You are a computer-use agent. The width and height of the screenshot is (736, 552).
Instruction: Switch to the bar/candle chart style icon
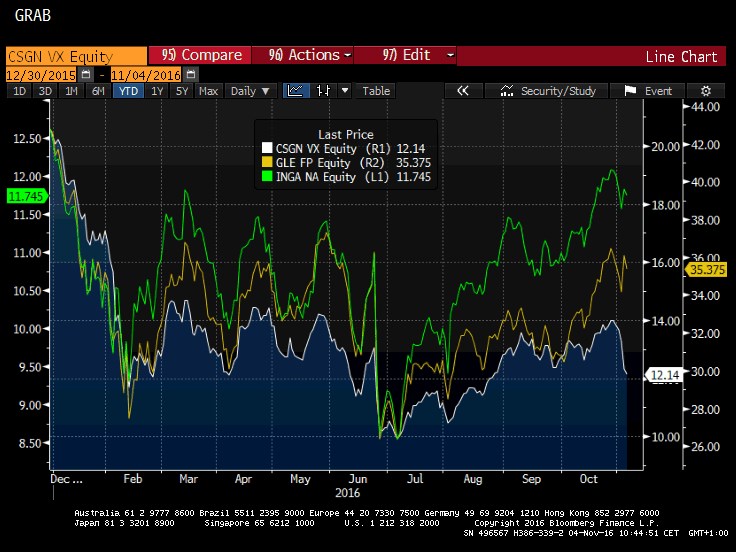coord(323,91)
